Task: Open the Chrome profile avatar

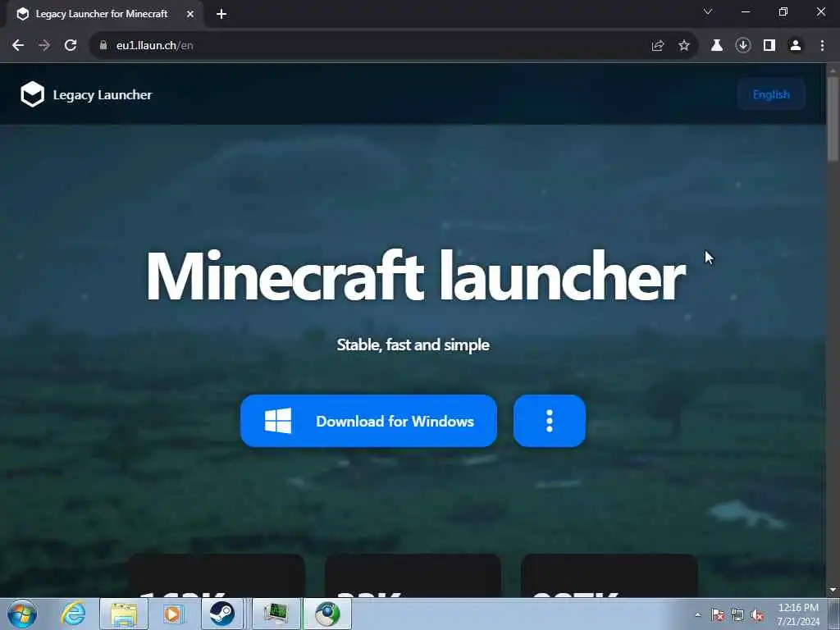Action: pyautogui.click(x=796, y=46)
